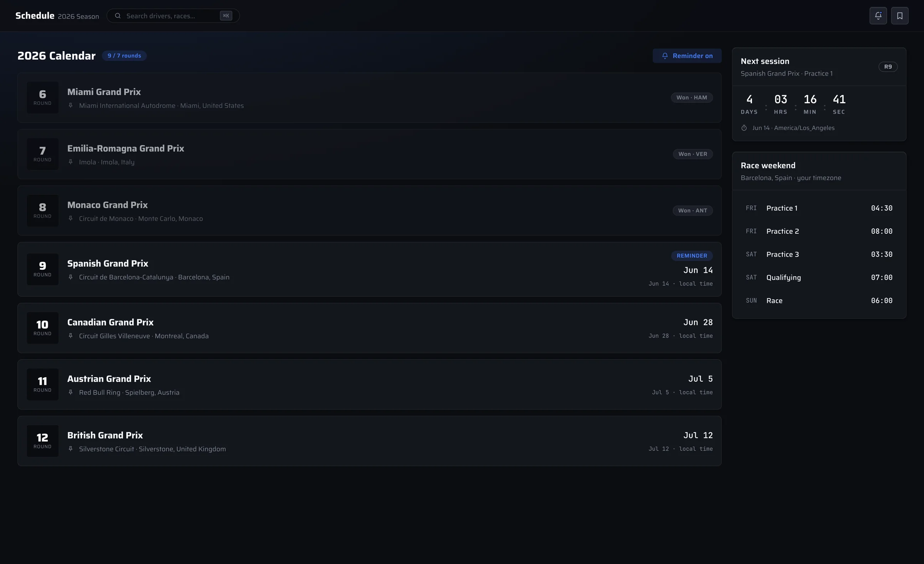Screen dimensions: 924x564
Task: Click the search magnifier icon
Action: click(118, 16)
